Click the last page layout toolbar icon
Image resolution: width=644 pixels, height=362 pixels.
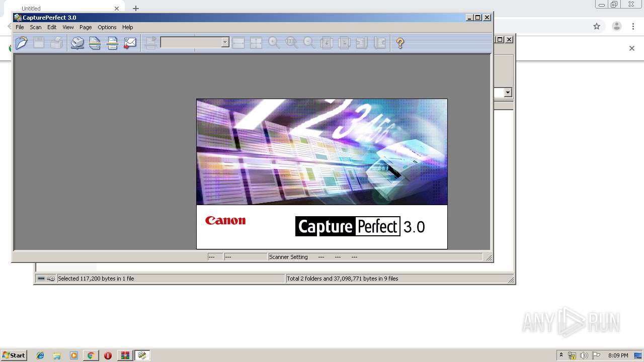380,43
